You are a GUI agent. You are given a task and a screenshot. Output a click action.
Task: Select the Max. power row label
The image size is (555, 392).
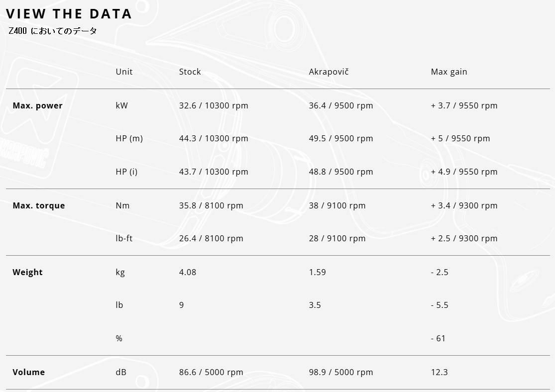37,105
